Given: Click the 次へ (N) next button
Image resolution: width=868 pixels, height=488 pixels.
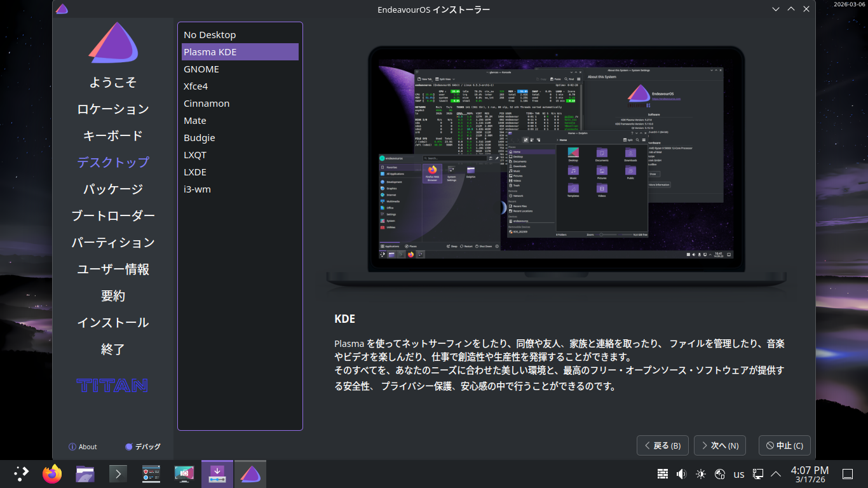Looking at the screenshot, I should [720, 445].
